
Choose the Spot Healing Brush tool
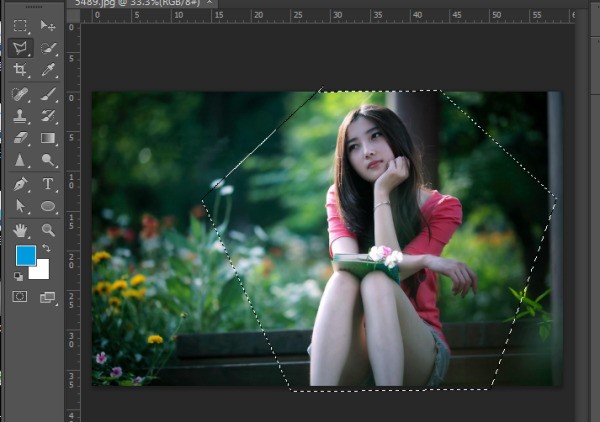[20, 94]
